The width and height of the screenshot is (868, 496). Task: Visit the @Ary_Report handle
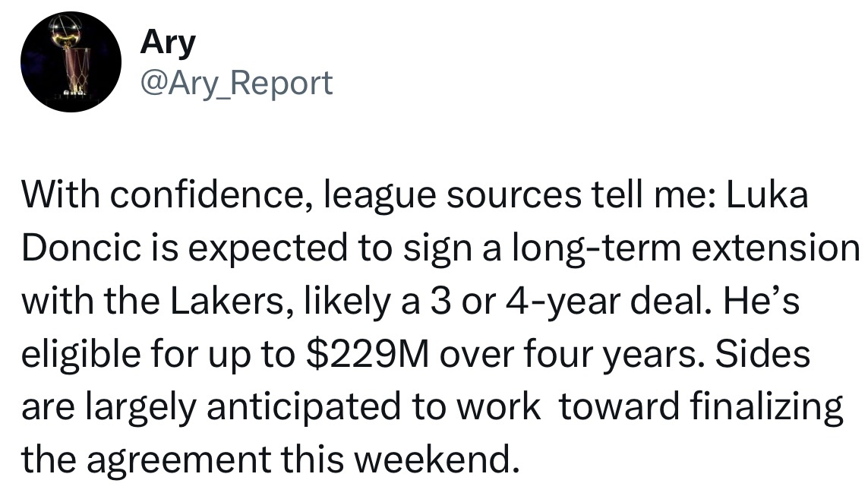point(236,84)
